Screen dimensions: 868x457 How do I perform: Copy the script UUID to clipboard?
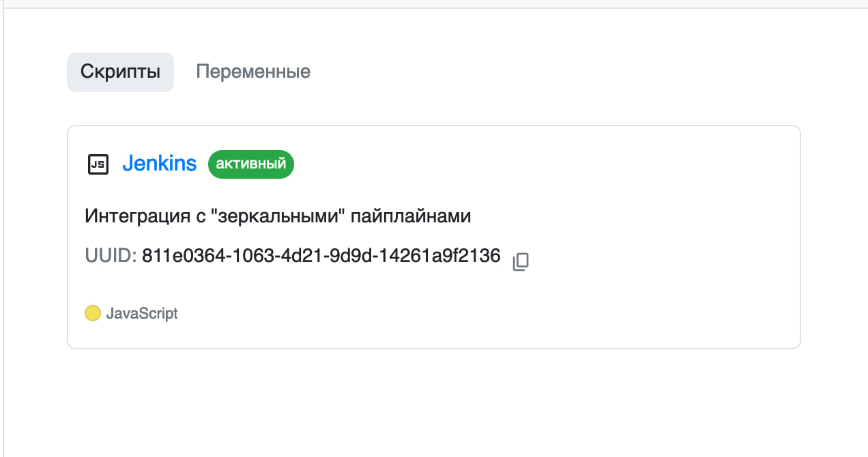coord(521,262)
